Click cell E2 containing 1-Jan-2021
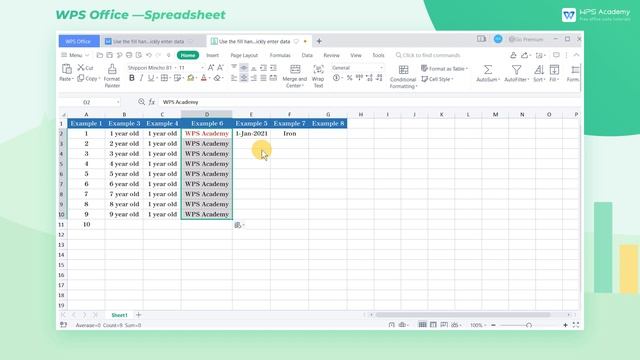 point(251,133)
